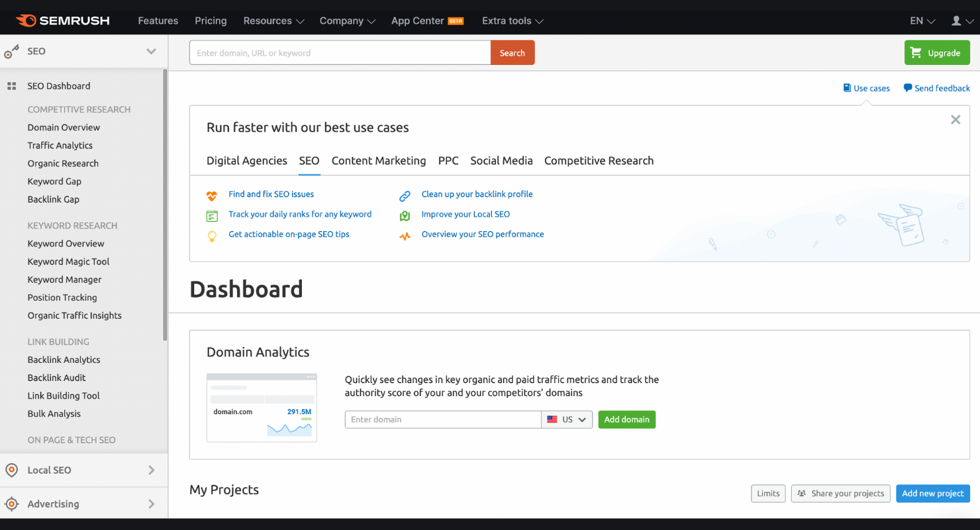The width and height of the screenshot is (980, 530).
Task: Click the Use cases link
Action: tap(871, 88)
